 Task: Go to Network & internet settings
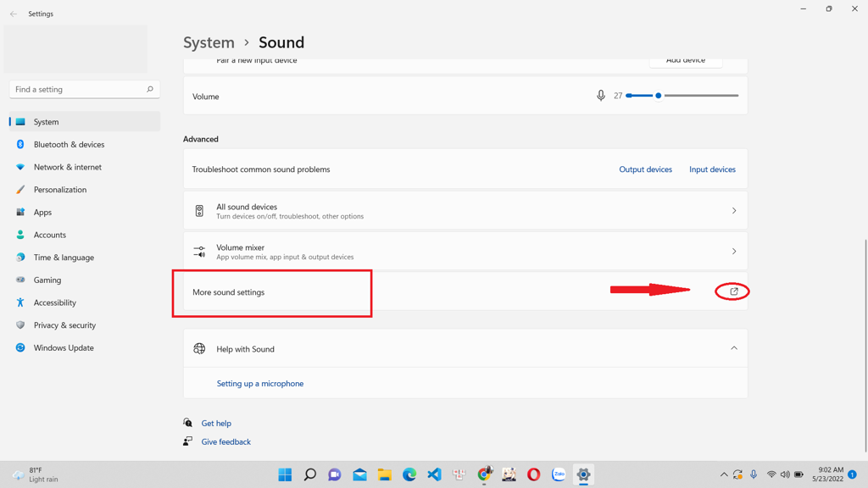pyautogui.click(x=85, y=167)
